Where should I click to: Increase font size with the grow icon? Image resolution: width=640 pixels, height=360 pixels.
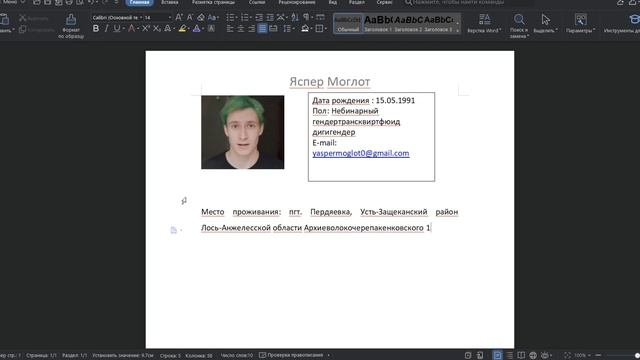click(179, 18)
